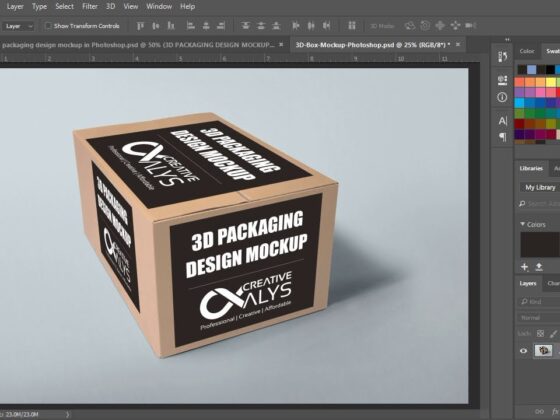The image size is (560, 420).
Task: Click the Libraries search field
Action: click(540, 204)
